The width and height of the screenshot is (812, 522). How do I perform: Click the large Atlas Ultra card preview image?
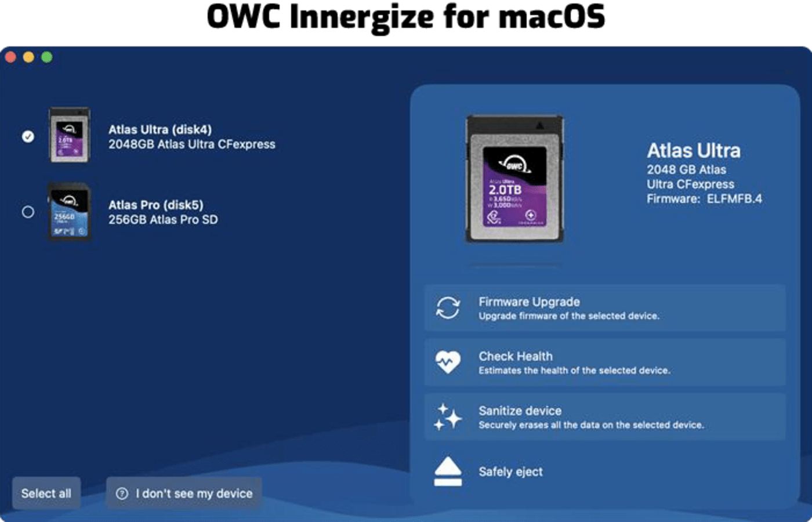pos(515,177)
